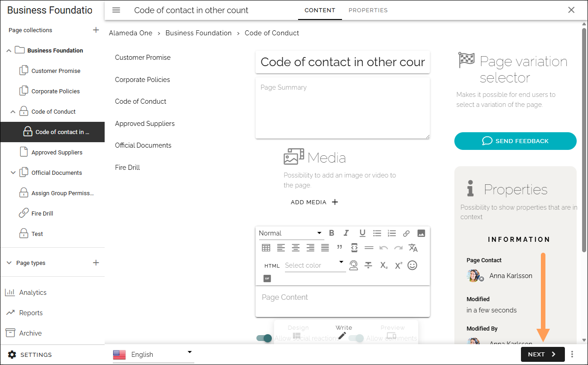Image resolution: width=588 pixels, height=365 pixels.
Task: Open the hamburger menu
Action: coord(116,10)
